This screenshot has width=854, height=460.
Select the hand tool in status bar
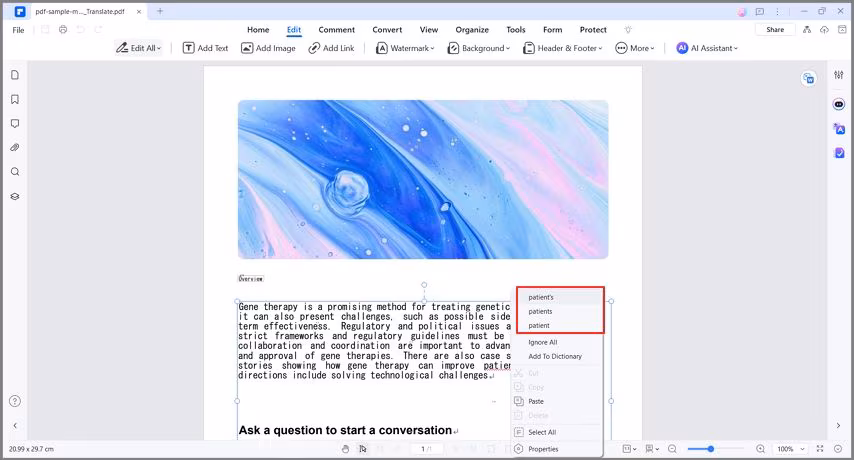(345, 449)
